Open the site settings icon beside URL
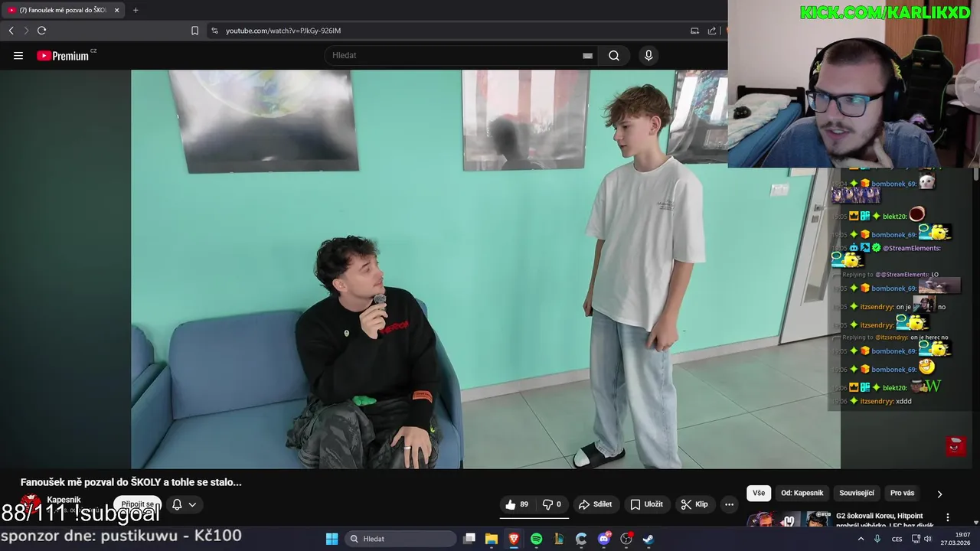Image resolution: width=980 pixels, height=551 pixels. [214, 31]
